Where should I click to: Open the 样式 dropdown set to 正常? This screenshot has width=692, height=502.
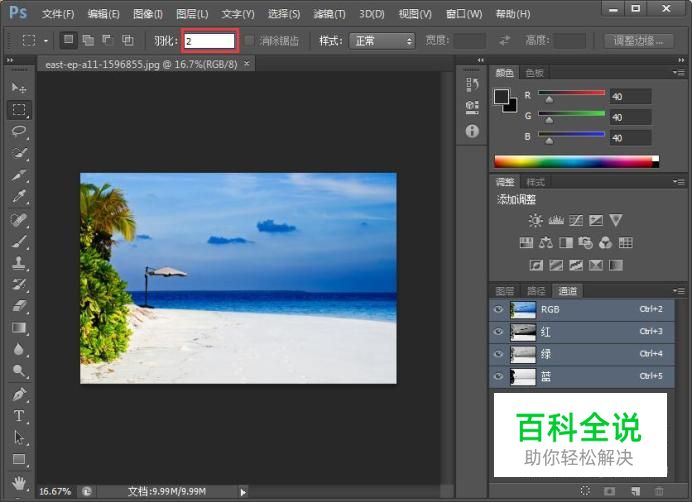click(x=381, y=41)
